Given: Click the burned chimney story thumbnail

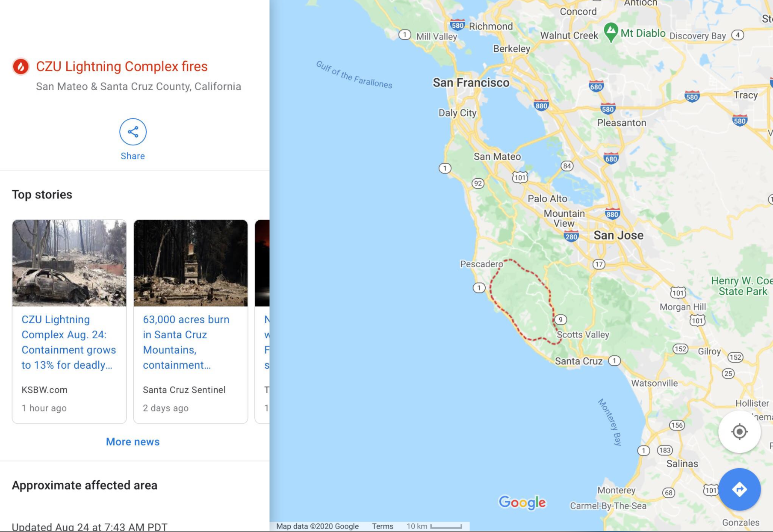Looking at the screenshot, I should point(191,263).
